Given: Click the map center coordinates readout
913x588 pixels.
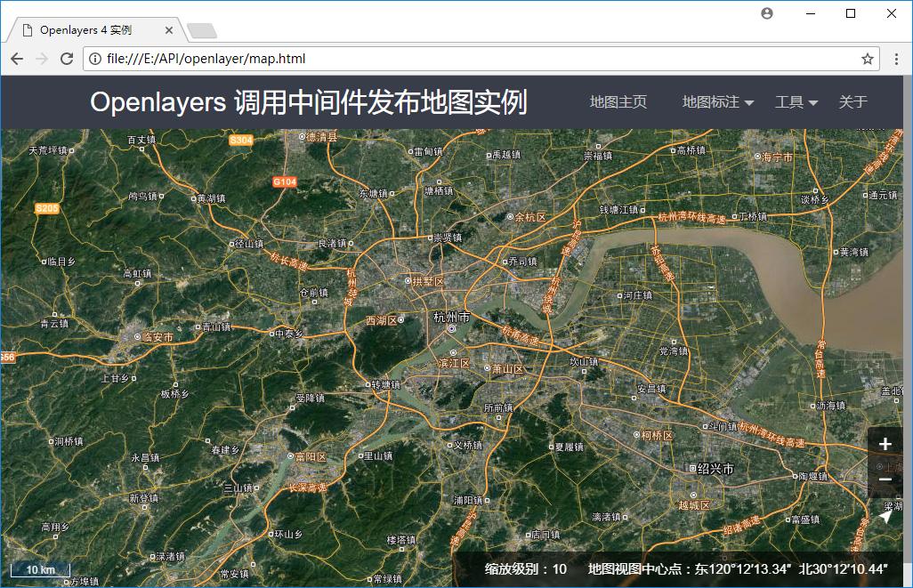Looking at the screenshot, I should (738, 568).
